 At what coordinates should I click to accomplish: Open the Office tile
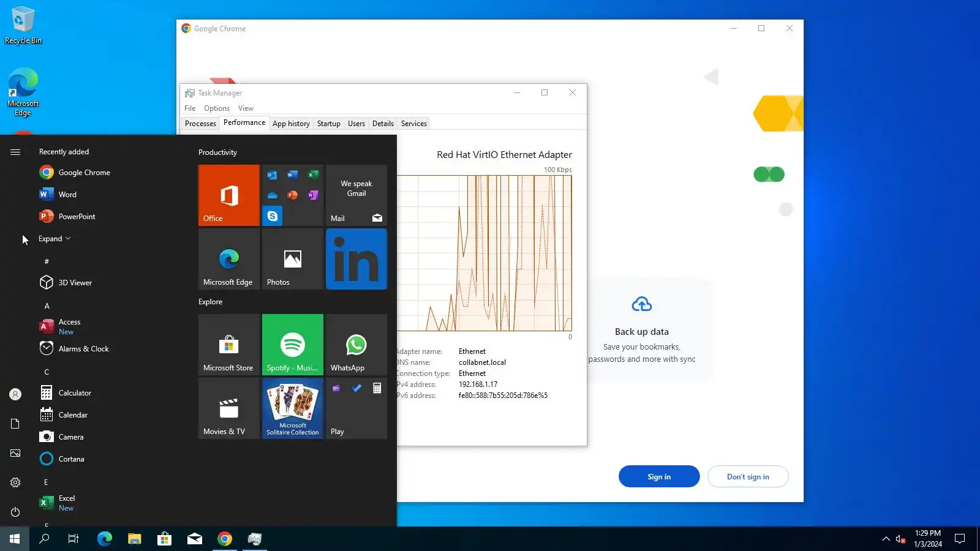click(229, 195)
